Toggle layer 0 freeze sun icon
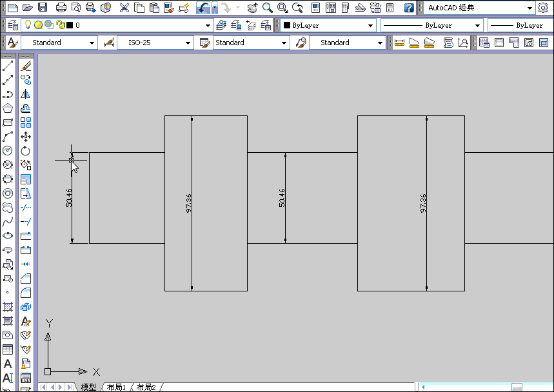 tap(38, 24)
